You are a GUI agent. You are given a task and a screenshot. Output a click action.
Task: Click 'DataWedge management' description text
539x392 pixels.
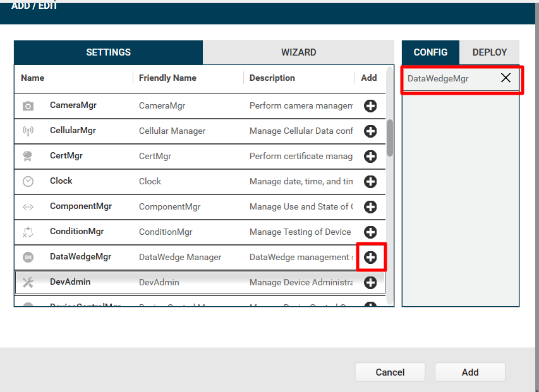pos(301,257)
